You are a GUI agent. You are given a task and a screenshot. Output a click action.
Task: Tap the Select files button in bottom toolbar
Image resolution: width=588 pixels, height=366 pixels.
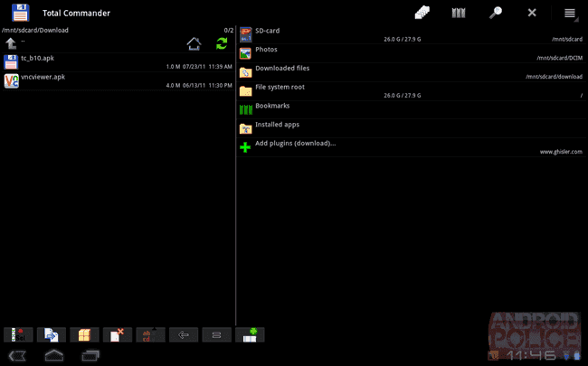(18, 334)
